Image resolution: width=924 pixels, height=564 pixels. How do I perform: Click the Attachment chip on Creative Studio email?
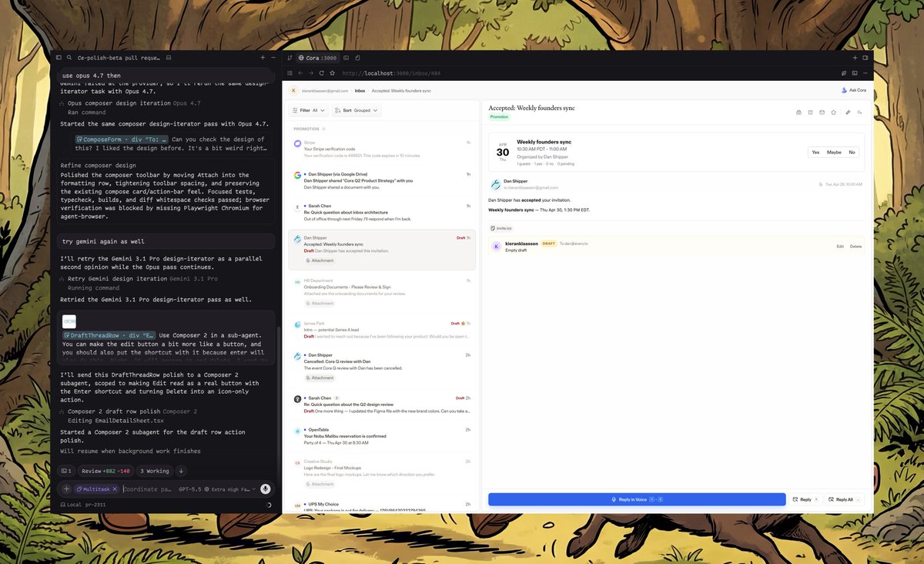click(x=320, y=484)
